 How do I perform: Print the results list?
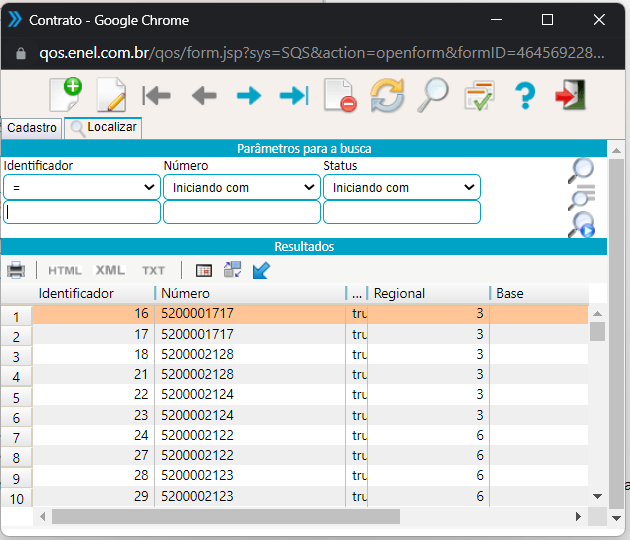tap(16, 270)
